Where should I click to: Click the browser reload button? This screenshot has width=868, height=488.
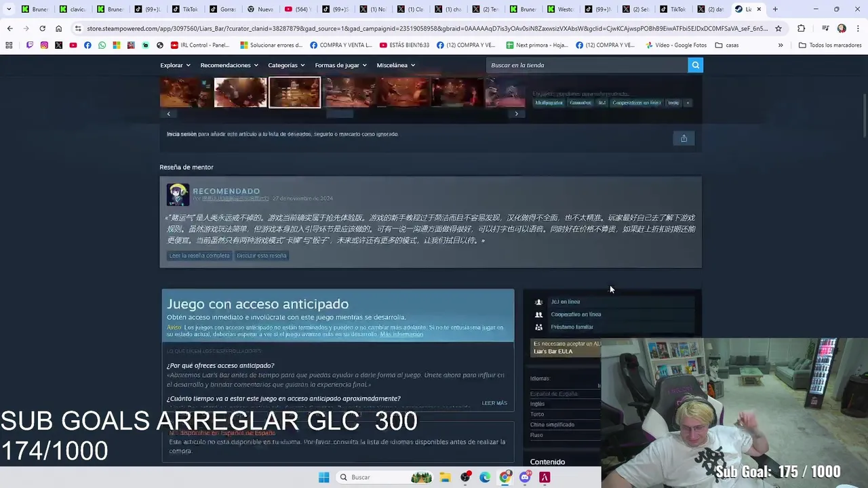pyautogui.click(x=42, y=28)
